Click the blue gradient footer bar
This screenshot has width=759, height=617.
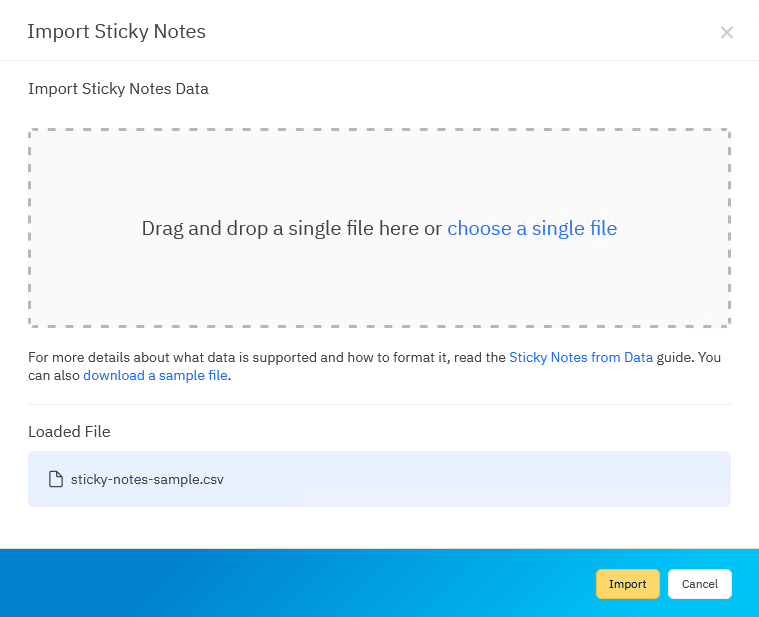click(x=300, y=583)
